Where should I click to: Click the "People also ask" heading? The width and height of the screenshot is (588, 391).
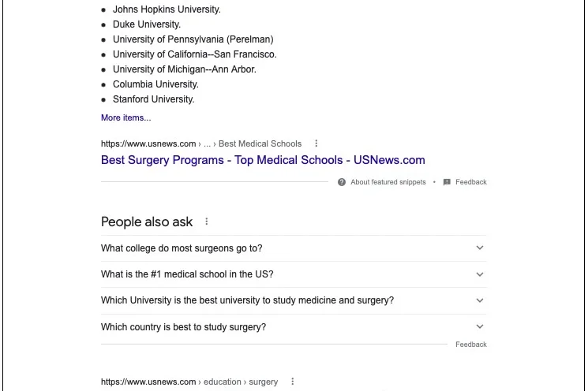click(x=147, y=222)
